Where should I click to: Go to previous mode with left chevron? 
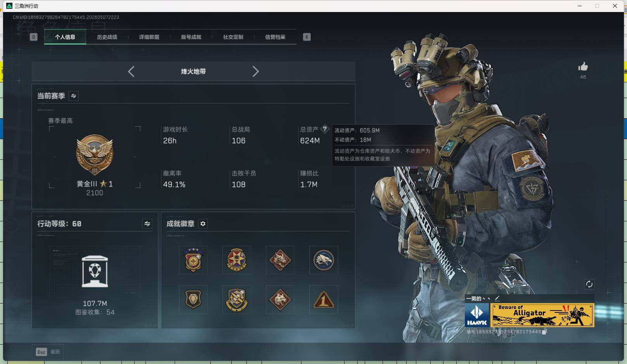tap(131, 71)
